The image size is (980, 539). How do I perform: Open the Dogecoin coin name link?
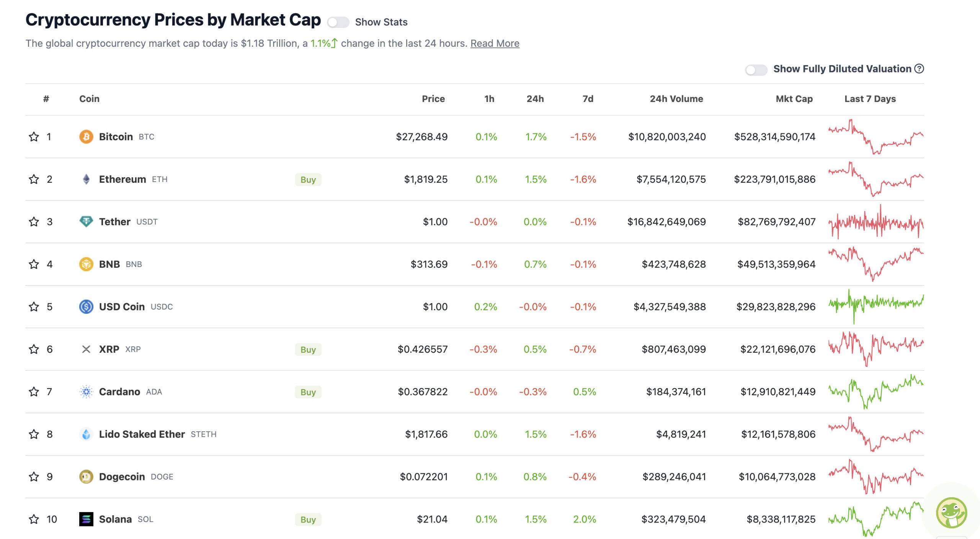(x=122, y=477)
